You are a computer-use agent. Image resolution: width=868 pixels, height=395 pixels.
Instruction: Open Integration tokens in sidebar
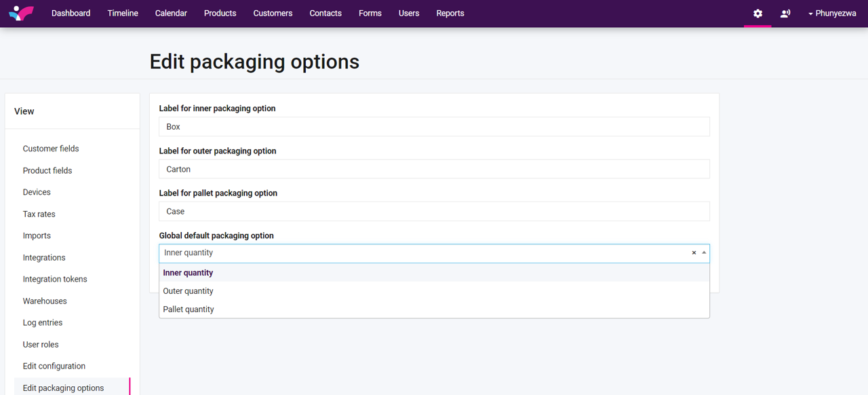click(55, 279)
